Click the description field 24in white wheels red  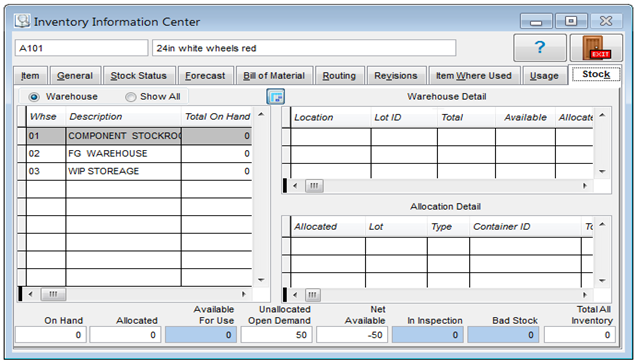click(304, 48)
